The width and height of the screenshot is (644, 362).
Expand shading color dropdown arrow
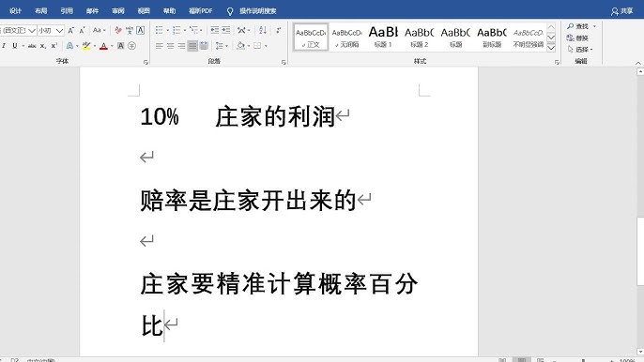pyautogui.click(x=249, y=46)
